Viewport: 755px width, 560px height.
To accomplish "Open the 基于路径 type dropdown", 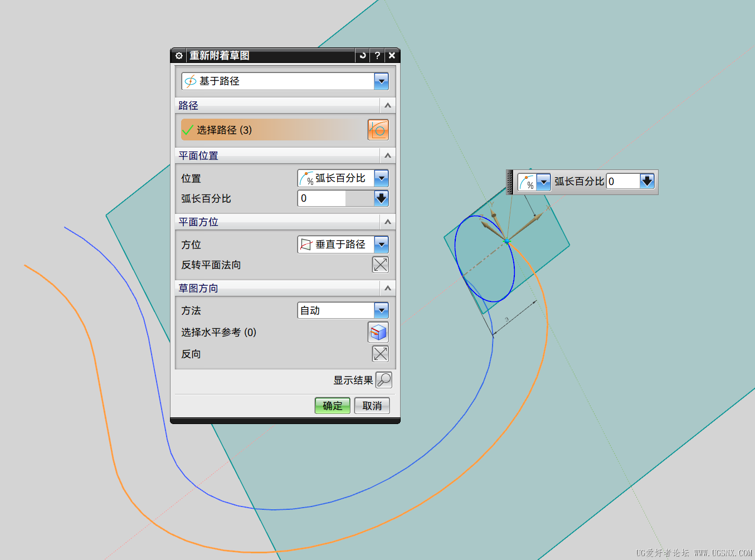I will click(x=381, y=81).
